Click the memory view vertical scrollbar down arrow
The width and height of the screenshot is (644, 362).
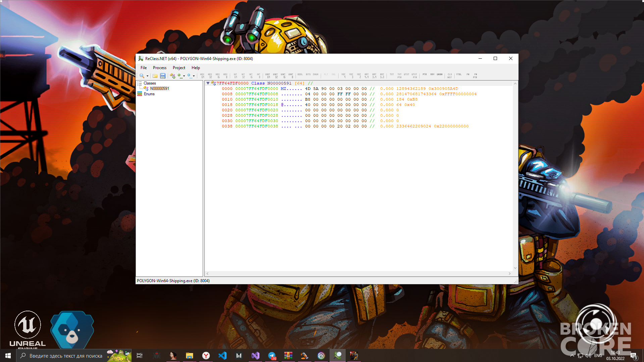click(515, 268)
